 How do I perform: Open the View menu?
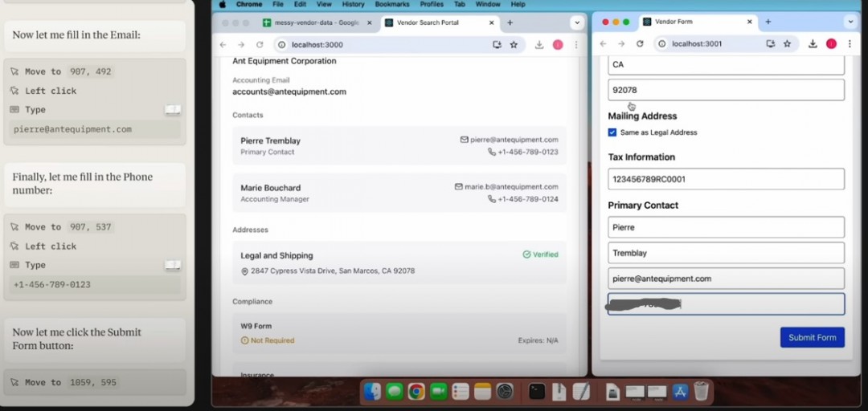pos(324,5)
